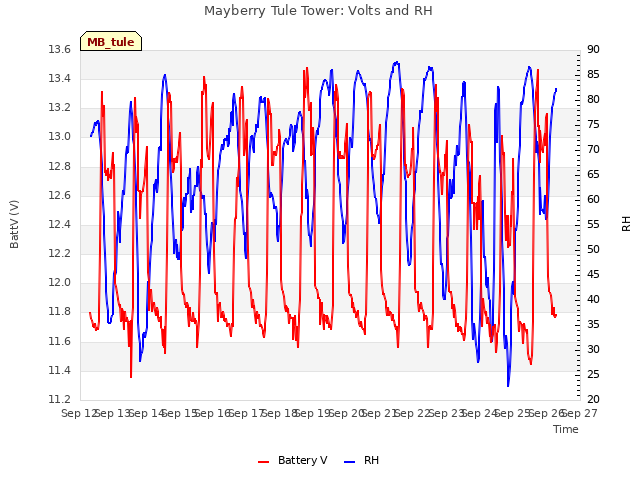
Task: Click the 12.4 left axis tick
Action: [60, 224]
